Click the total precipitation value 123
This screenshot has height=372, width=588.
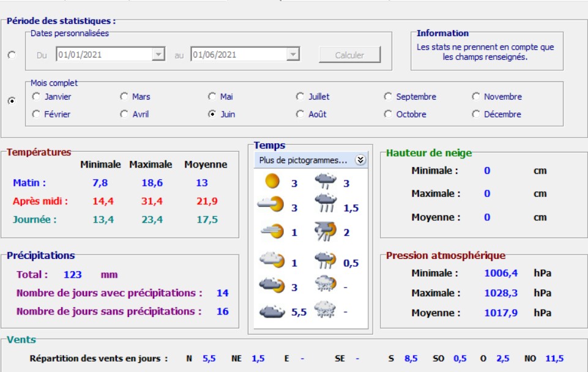(x=72, y=275)
